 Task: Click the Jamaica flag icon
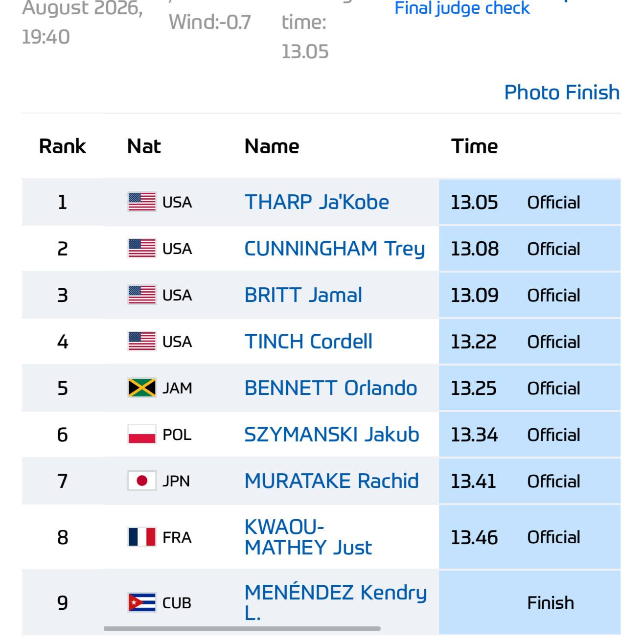(x=142, y=388)
